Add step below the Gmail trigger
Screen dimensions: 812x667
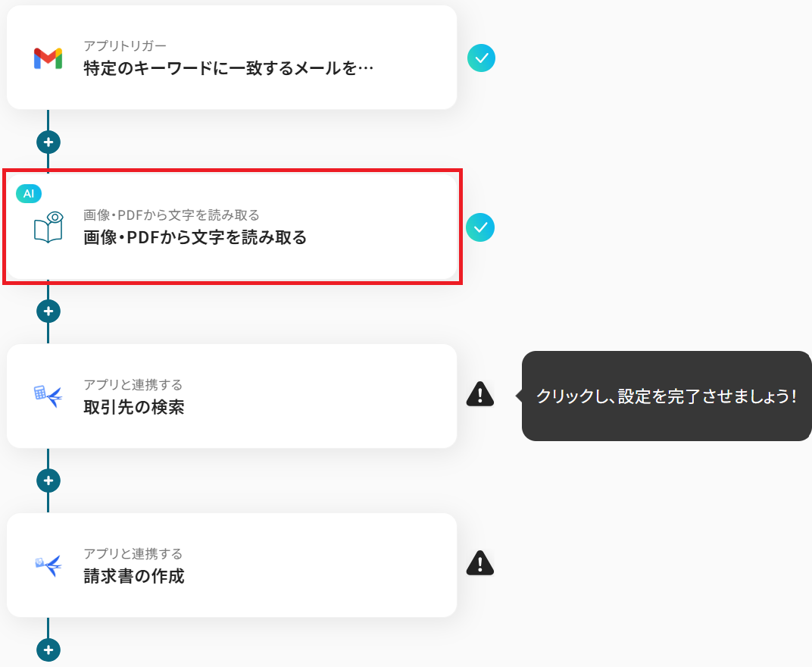[48, 142]
